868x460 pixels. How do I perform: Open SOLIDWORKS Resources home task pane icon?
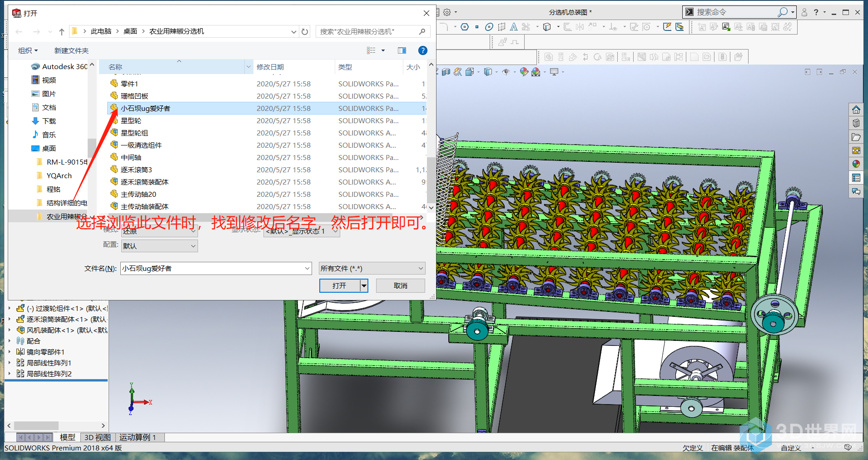[x=856, y=110]
